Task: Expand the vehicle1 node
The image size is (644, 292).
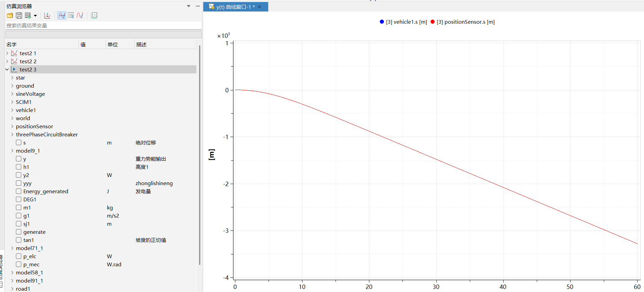Action: tap(12, 110)
